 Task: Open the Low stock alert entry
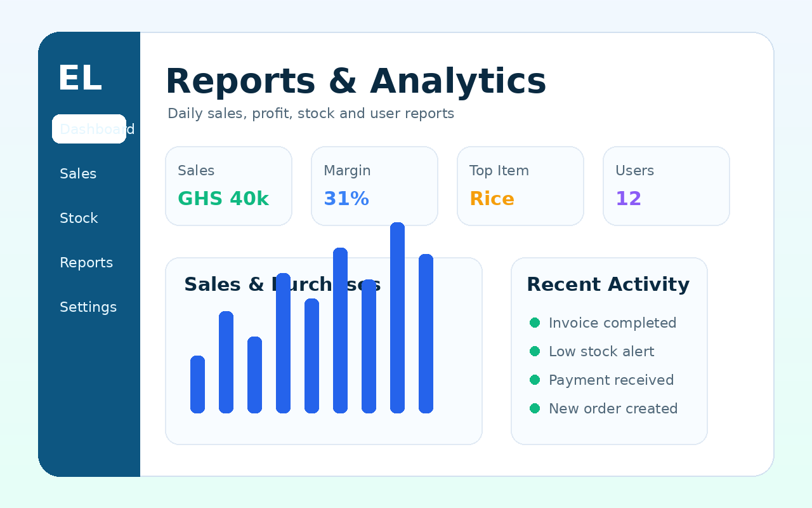point(601,351)
